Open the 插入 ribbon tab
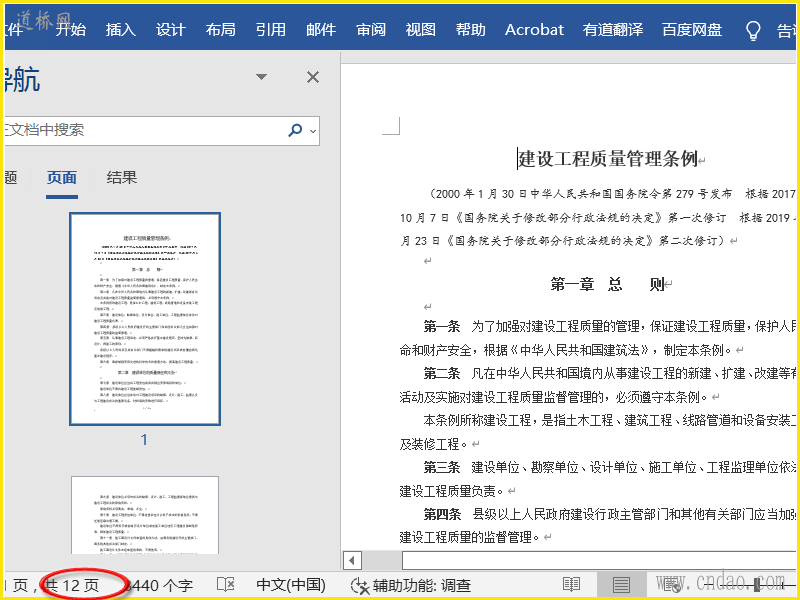Image resolution: width=800 pixels, height=600 pixels. click(x=120, y=30)
